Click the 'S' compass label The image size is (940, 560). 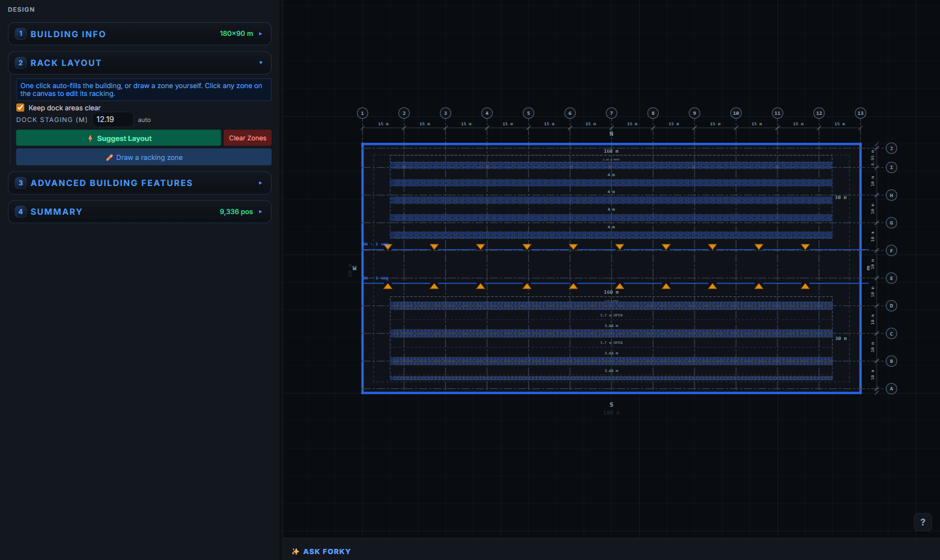[x=612, y=405]
